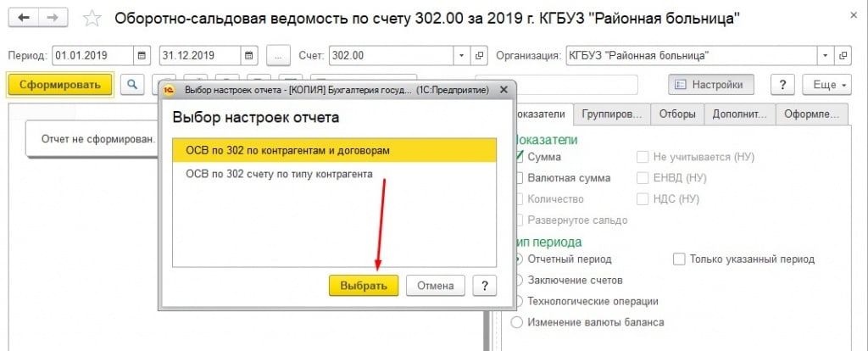Add report to favorites with star icon
Image resolution: width=868 pixels, height=351 pixels.
pyautogui.click(x=93, y=19)
